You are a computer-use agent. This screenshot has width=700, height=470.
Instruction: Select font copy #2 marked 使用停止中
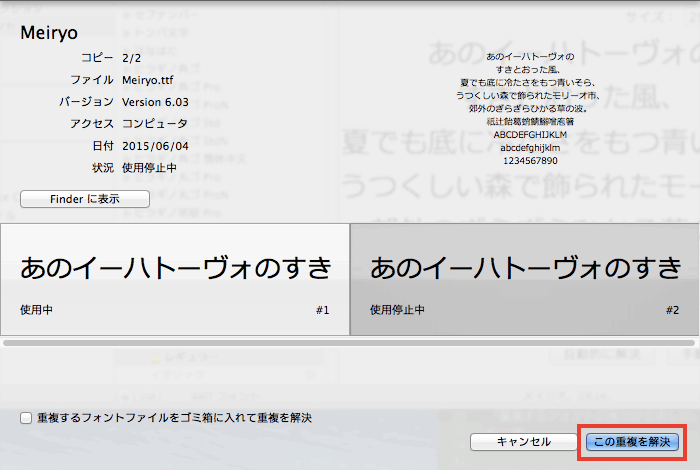524,279
